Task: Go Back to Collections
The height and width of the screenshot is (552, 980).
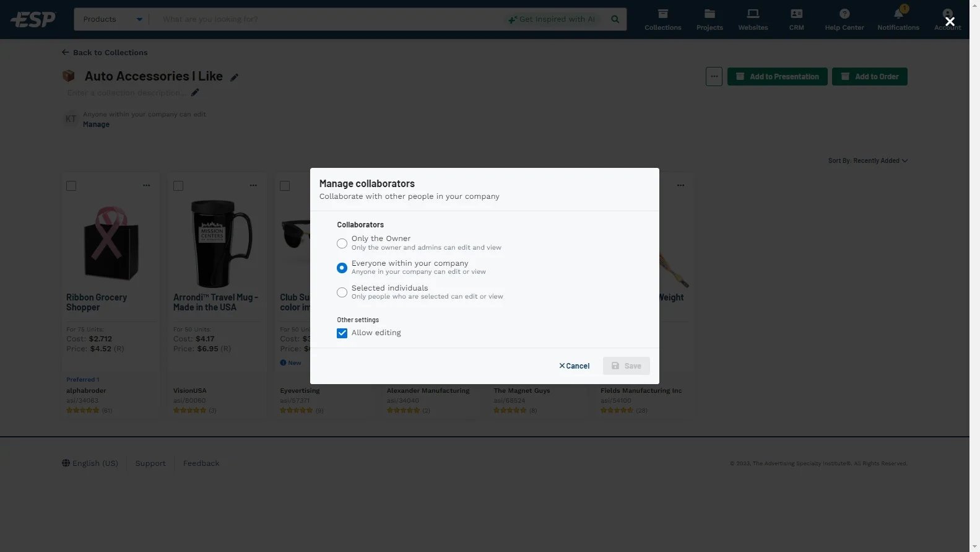Action: pyautogui.click(x=105, y=53)
